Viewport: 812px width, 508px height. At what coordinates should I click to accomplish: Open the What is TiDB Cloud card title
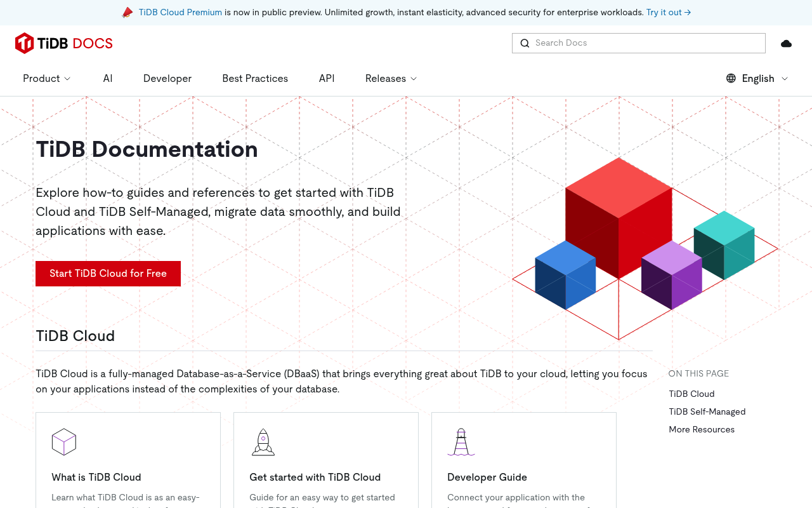tap(96, 477)
